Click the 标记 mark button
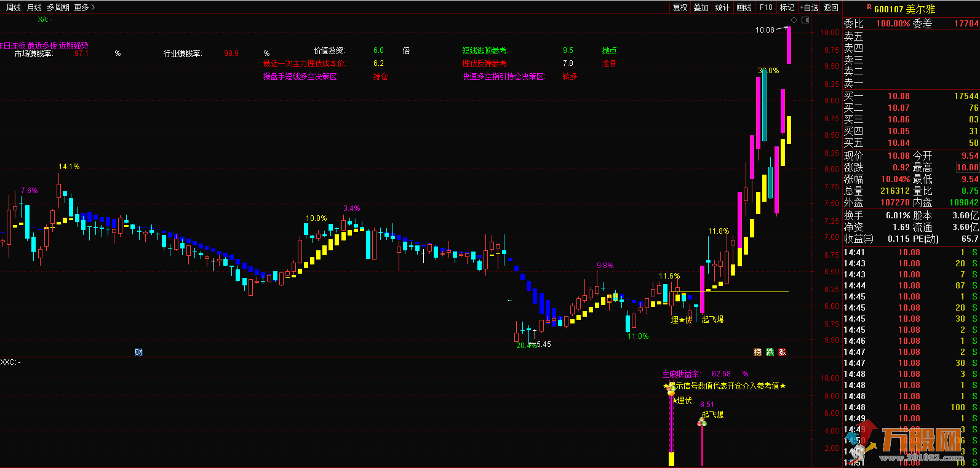Viewport: 980px width, 468px height. click(x=787, y=7)
